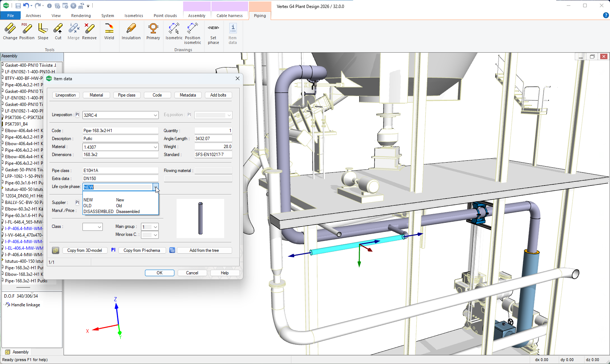This screenshot has height=364, width=610.
Task: Switch to the Rendering ribbon tab
Action: click(81, 16)
